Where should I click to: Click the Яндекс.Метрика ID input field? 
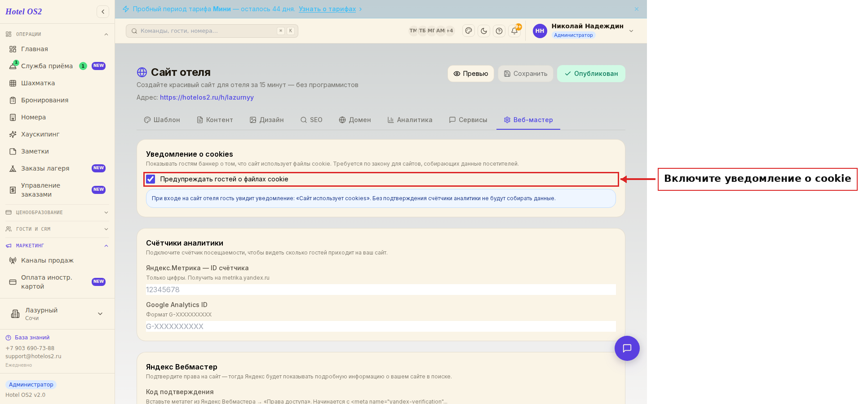(x=381, y=290)
